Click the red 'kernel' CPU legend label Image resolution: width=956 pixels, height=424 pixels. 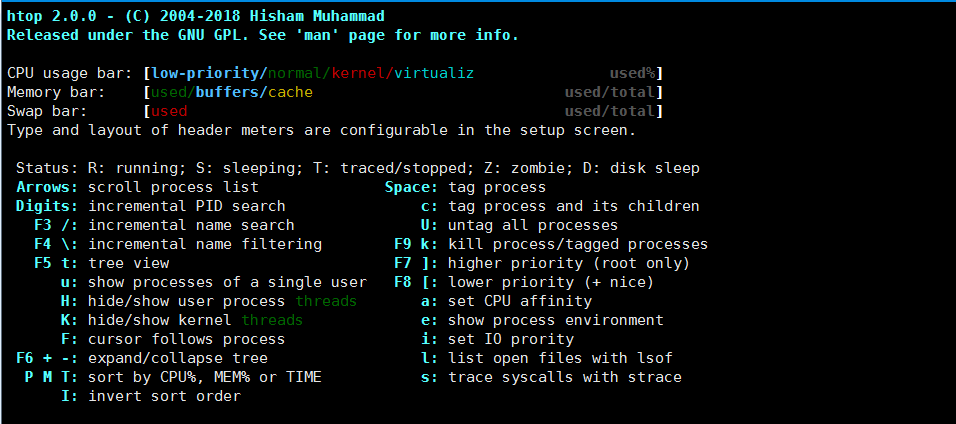click(358, 74)
